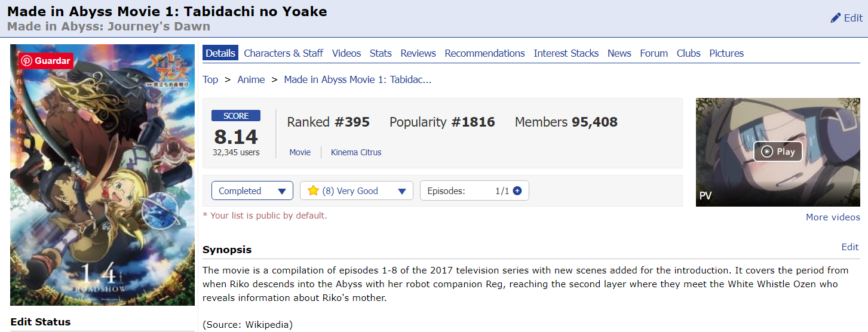Open the Videos tab
The height and width of the screenshot is (332, 868).
point(346,53)
